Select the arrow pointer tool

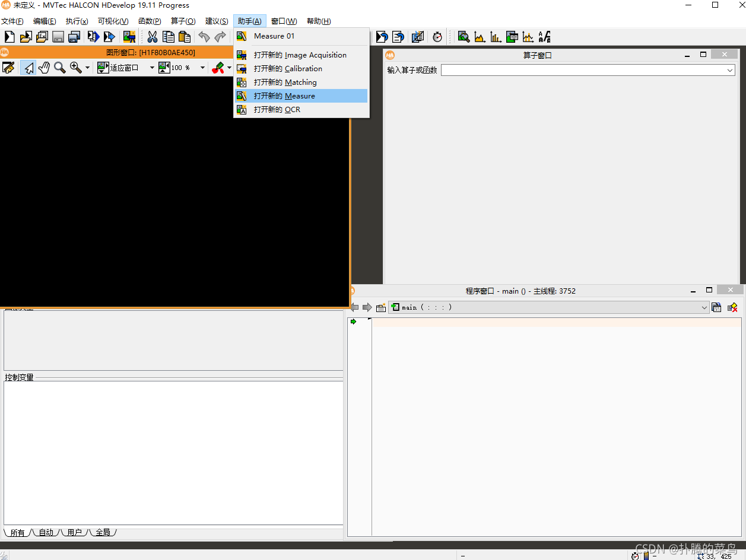pyautogui.click(x=28, y=68)
